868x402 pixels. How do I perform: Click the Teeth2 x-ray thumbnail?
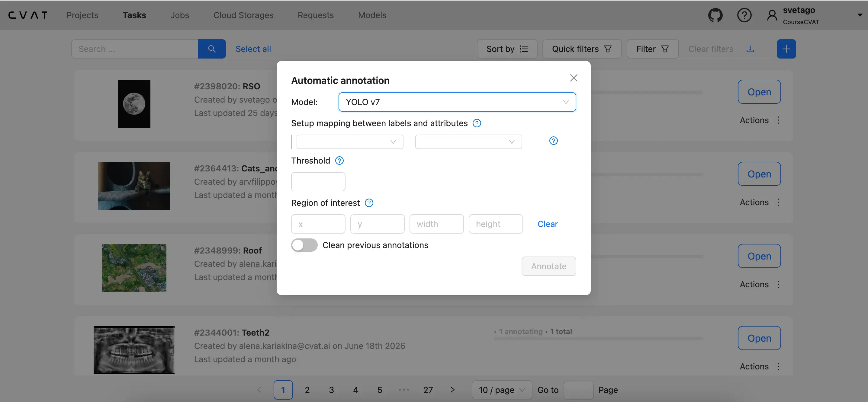134,350
